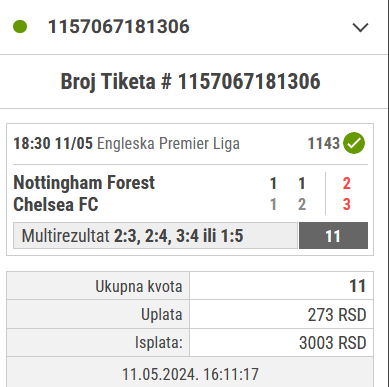Click the match time 18:30 11/05
389x387 pixels.
(53, 144)
